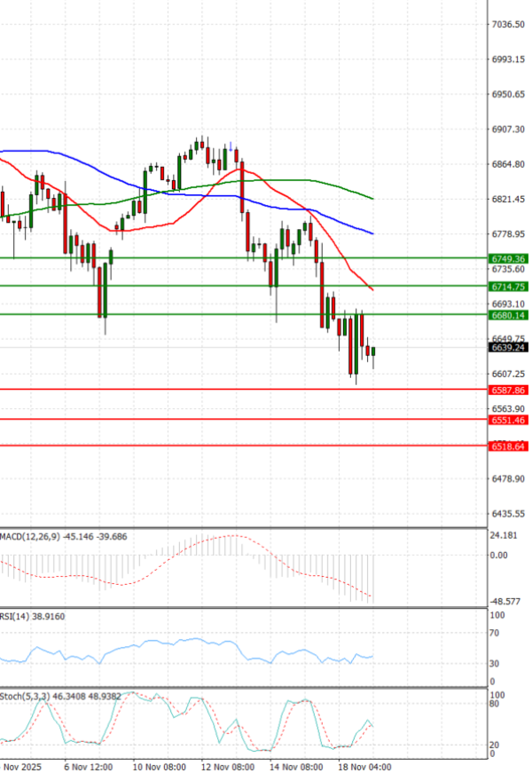Select the 6551.46 red level label

point(507,419)
